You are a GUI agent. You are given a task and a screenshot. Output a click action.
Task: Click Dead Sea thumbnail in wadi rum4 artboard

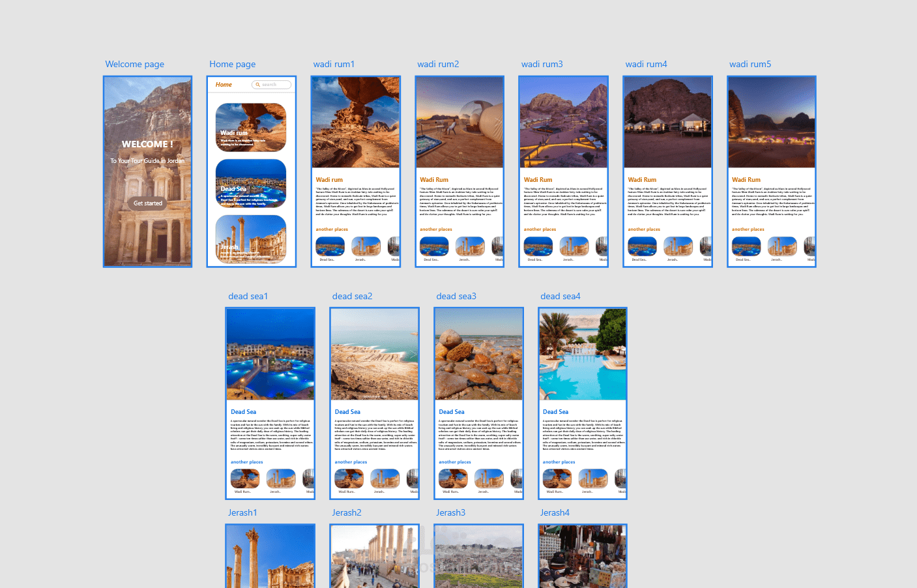643,246
